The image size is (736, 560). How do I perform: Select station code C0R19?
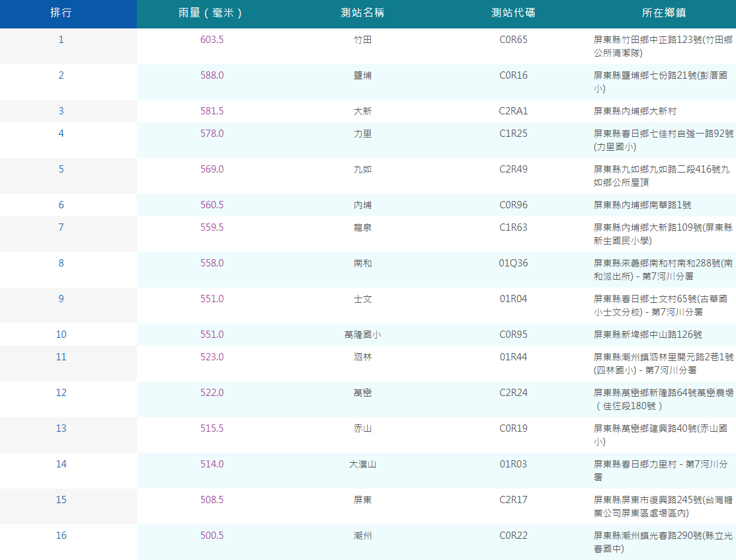click(513, 428)
